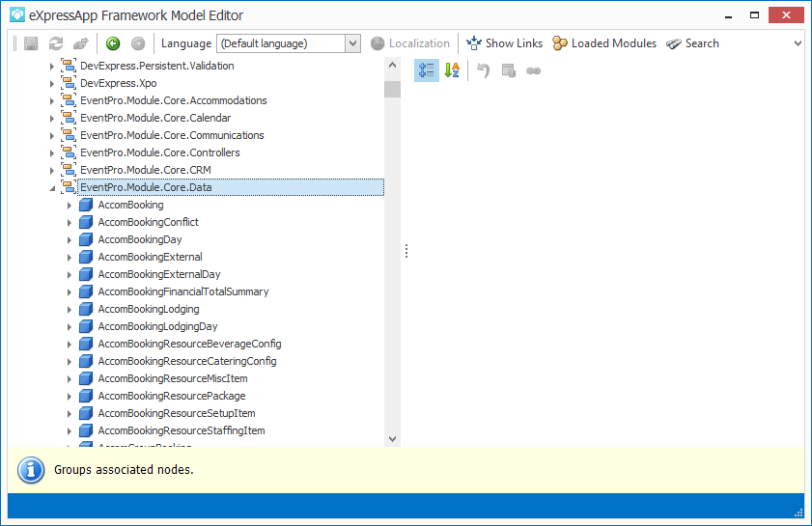Click AccomBookingDay blue cube icon
Screen dimensions: 812x526
point(85,239)
